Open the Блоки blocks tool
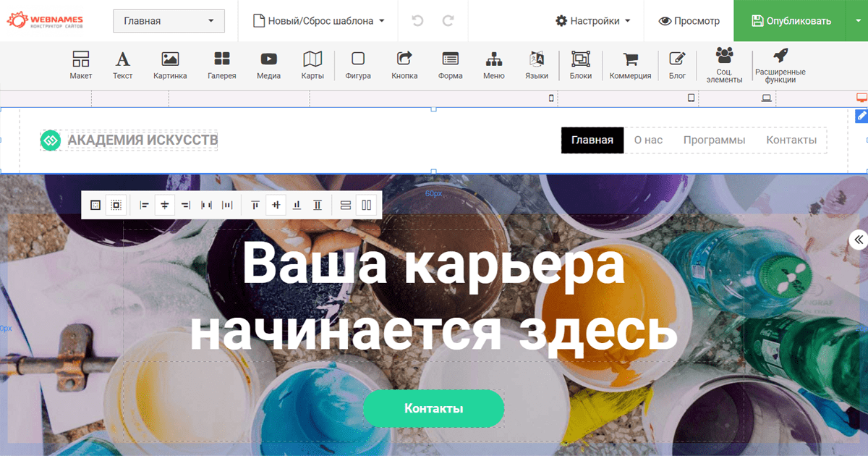 point(581,65)
